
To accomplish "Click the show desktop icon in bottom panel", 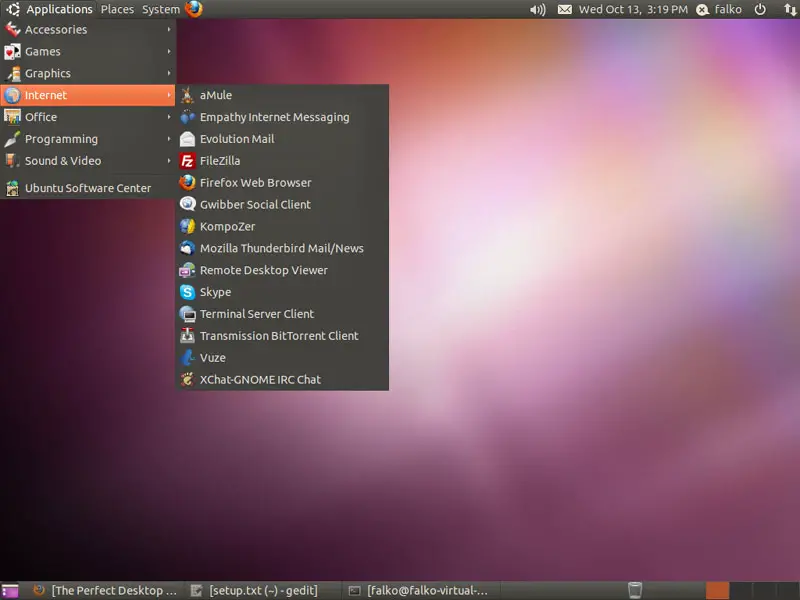I will click(x=10, y=590).
